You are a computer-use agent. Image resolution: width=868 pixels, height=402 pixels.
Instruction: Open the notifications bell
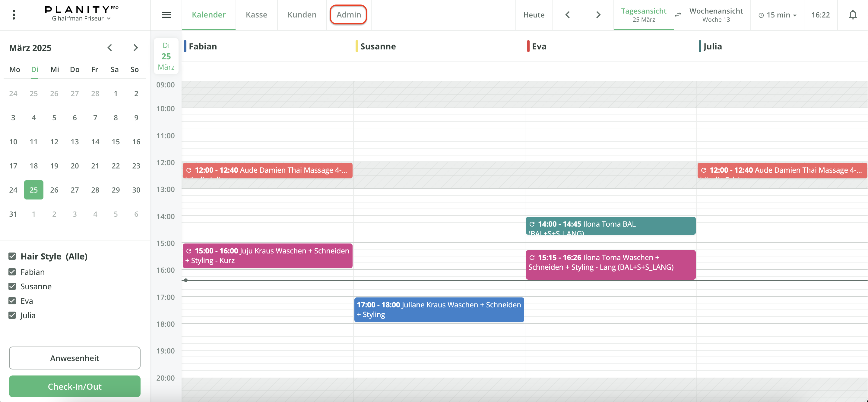[x=853, y=15]
